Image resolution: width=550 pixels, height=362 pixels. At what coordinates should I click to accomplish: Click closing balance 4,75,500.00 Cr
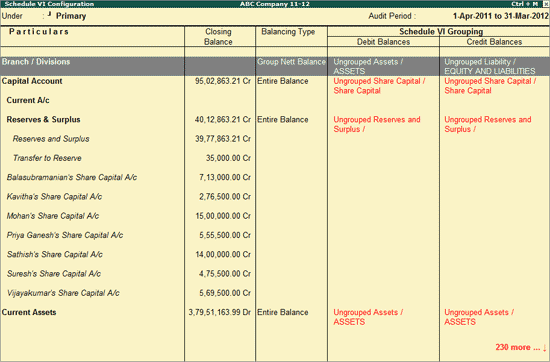(x=225, y=274)
